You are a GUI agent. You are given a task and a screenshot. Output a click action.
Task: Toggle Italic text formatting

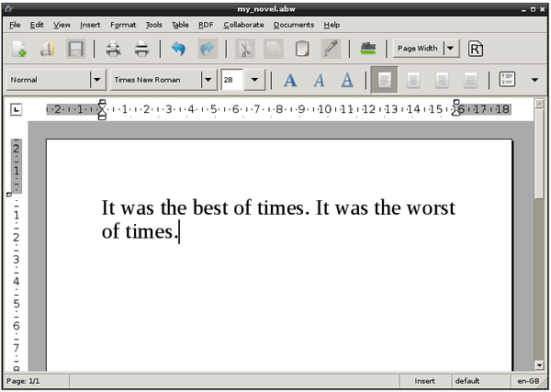(x=319, y=80)
